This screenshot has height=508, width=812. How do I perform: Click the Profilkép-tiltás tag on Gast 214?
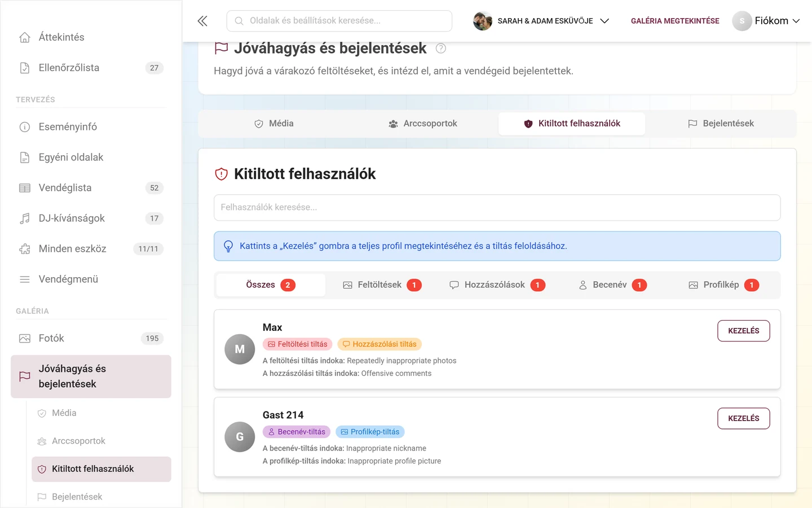tap(370, 432)
